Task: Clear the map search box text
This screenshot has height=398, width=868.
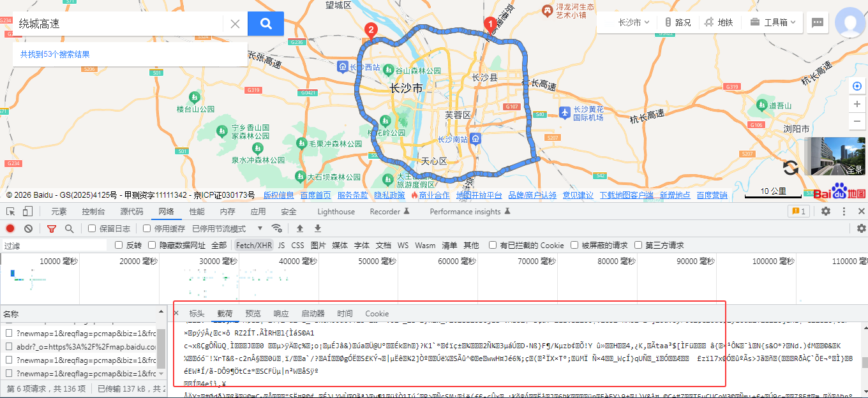Action: [235, 24]
